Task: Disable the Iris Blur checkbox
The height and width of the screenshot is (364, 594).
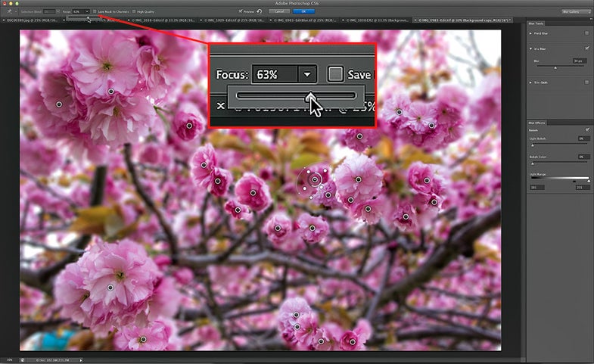Action: pyautogui.click(x=586, y=48)
